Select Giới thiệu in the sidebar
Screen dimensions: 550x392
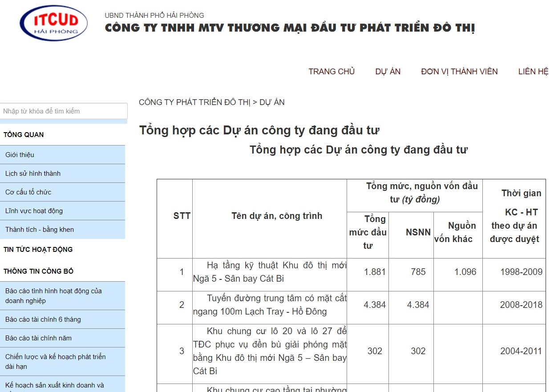pyautogui.click(x=20, y=155)
